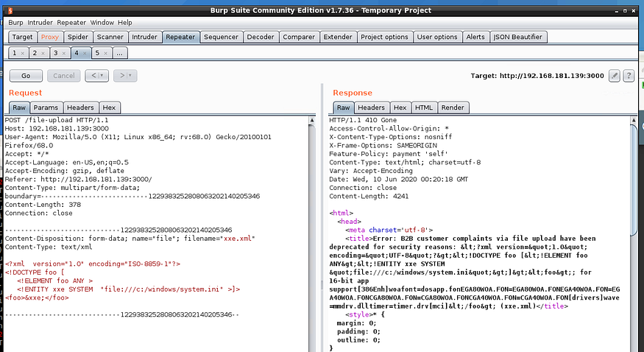
Task: Switch to the Comparer tab
Action: click(299, 37)
